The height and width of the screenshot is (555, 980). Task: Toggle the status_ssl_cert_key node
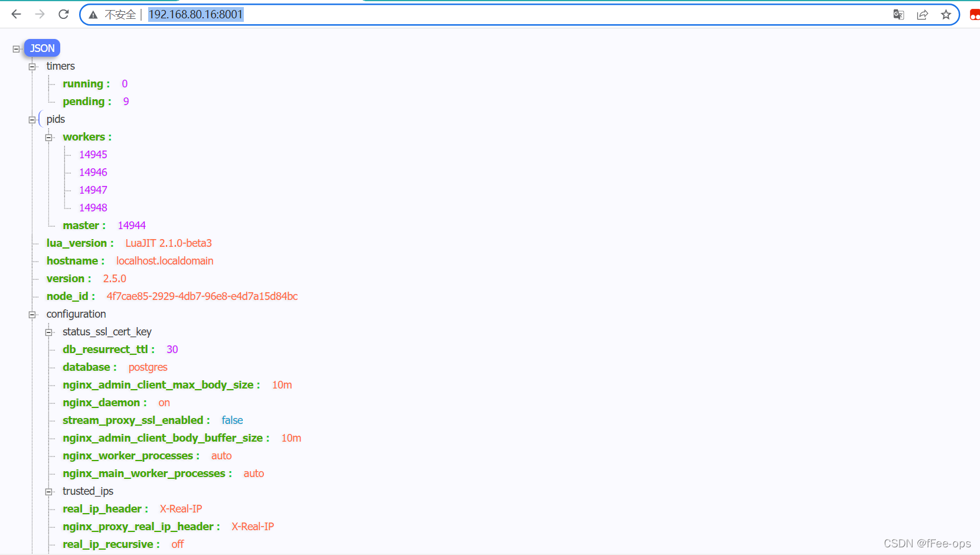click(49, 332)
